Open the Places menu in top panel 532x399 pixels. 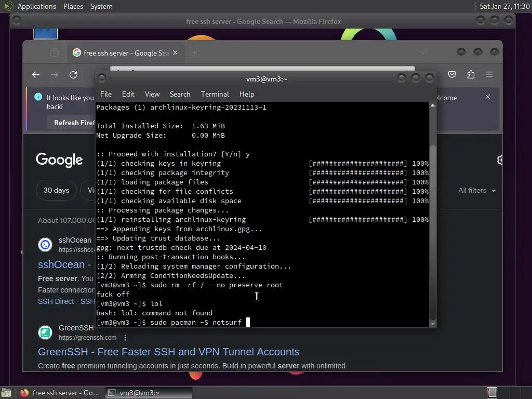pyautogui.click(x=73, y=6)
